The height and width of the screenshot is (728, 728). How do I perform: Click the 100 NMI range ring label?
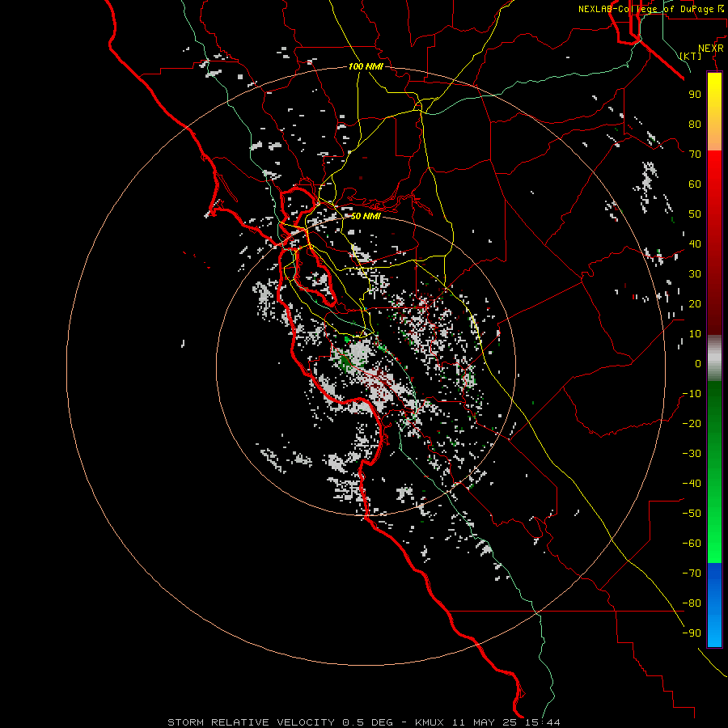click(x=366, y=66)
